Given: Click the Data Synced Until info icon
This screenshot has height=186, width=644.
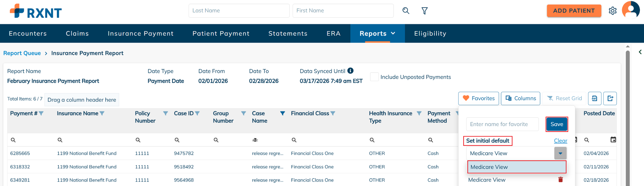Looking at the screenshot, I should (x=351, y=71).
